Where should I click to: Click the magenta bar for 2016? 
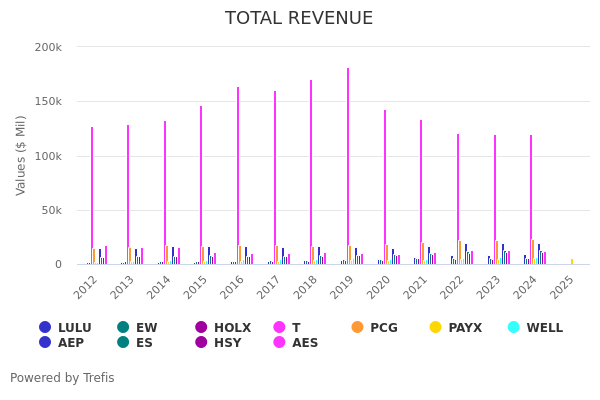[x=238, y=175]
